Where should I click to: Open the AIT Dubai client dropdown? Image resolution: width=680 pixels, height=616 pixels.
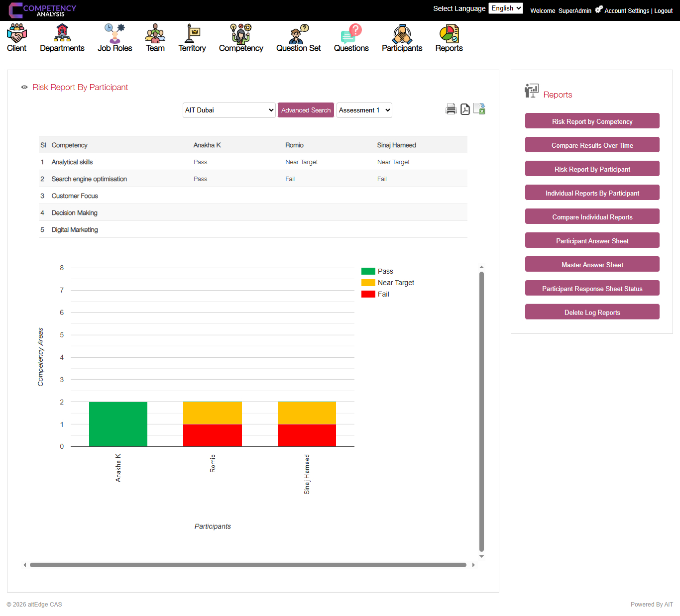click(x=228, y=110)
